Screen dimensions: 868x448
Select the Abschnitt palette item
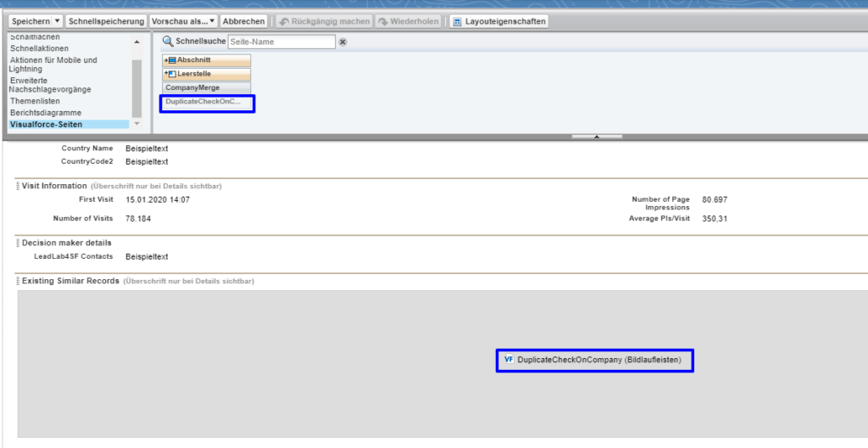click(x=207, y=60)
